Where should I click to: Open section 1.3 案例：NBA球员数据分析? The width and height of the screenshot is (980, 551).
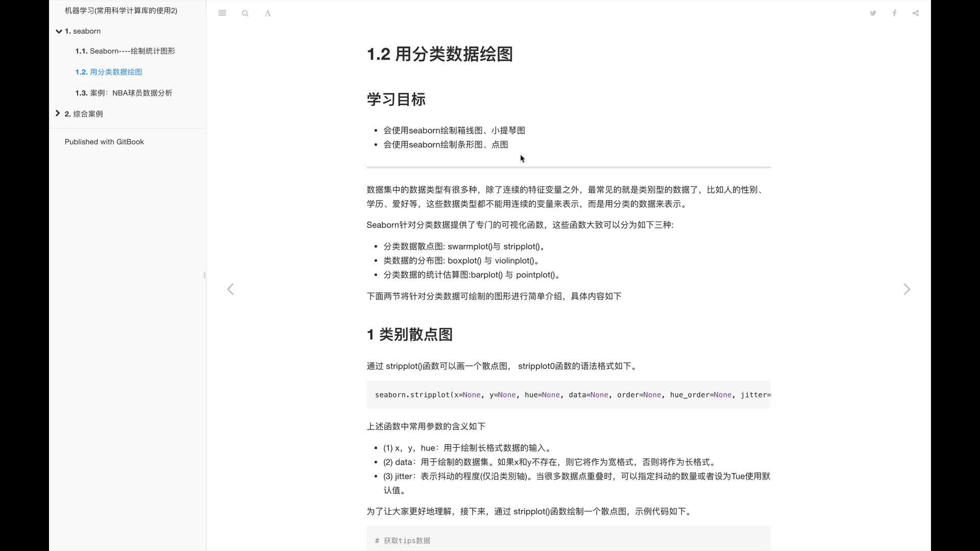pyautogui.click(x=124, y=93)
